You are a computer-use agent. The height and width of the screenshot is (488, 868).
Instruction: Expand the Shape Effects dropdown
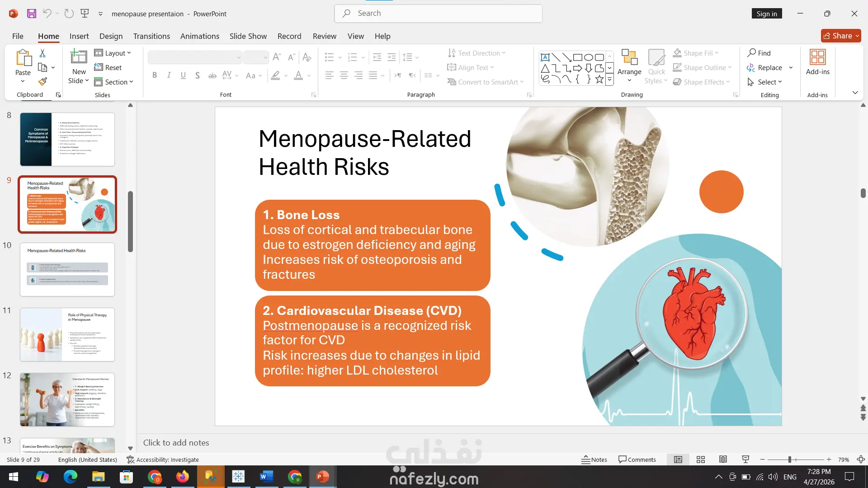[701, 82]
